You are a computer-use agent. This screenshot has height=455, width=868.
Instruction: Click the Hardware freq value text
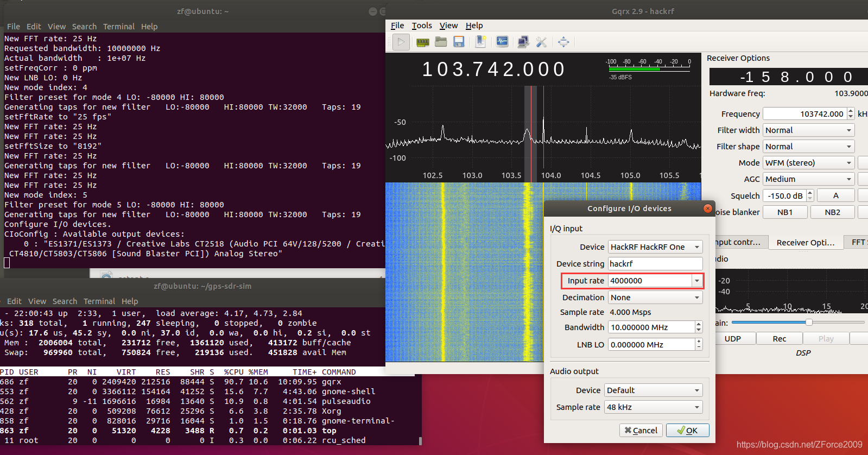click(851, 93)
